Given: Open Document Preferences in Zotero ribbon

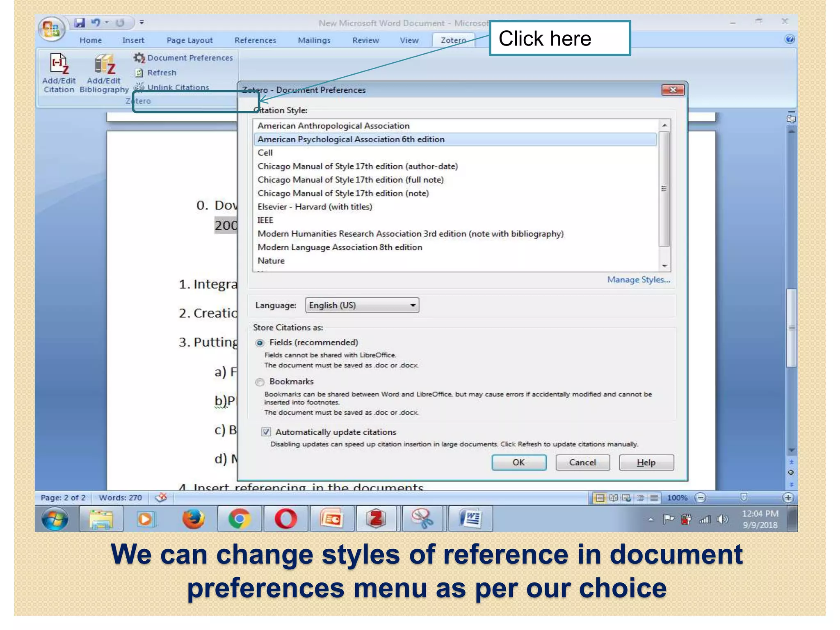Looking at the screenshot, I should (x=183, y=58).
